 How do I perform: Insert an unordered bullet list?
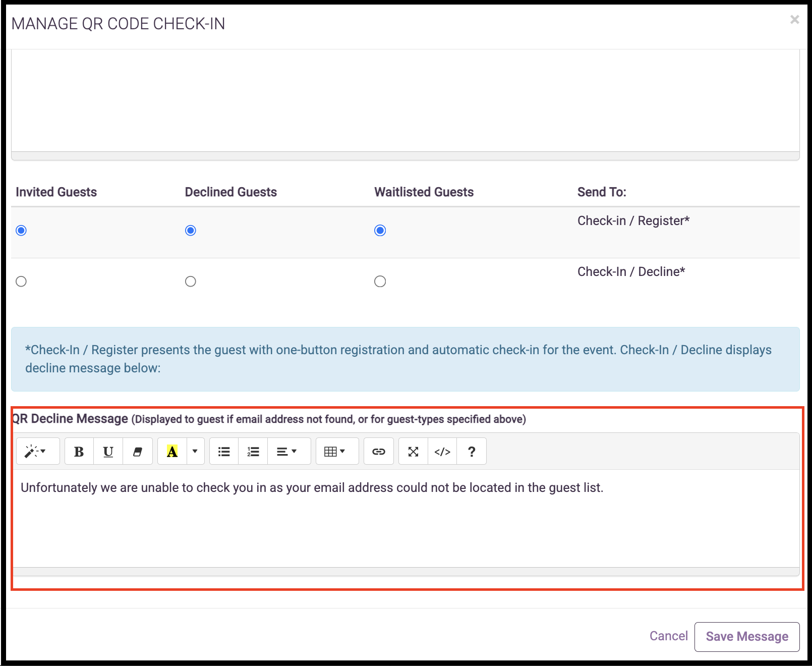click(x=224, y=451)
